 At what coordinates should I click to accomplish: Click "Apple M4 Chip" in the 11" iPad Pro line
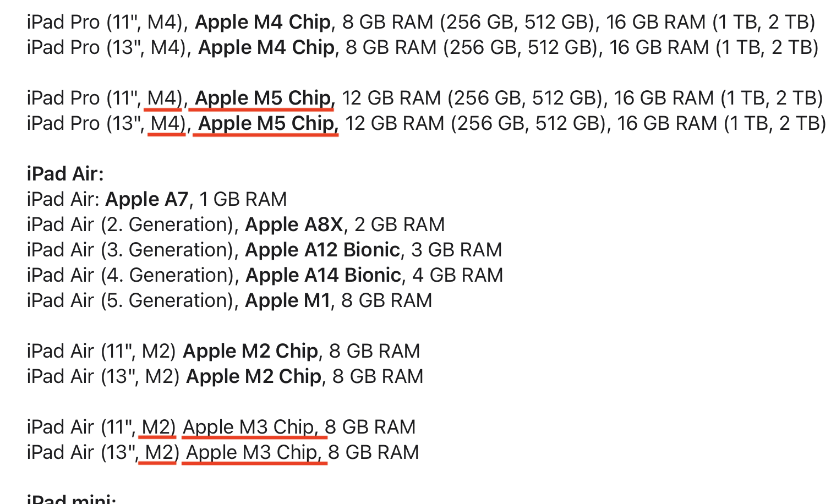263,22
